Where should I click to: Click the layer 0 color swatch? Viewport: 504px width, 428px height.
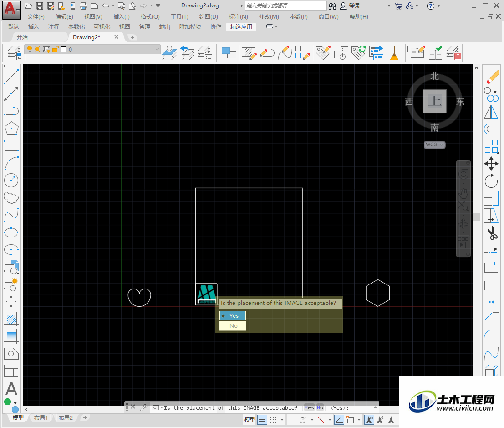coord(64,49)
